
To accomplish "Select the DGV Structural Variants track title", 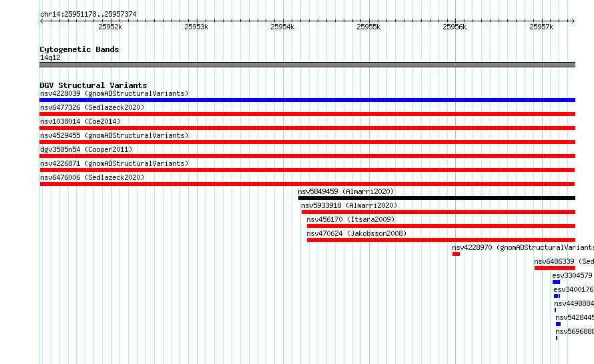I will click(x=93, y=85).
